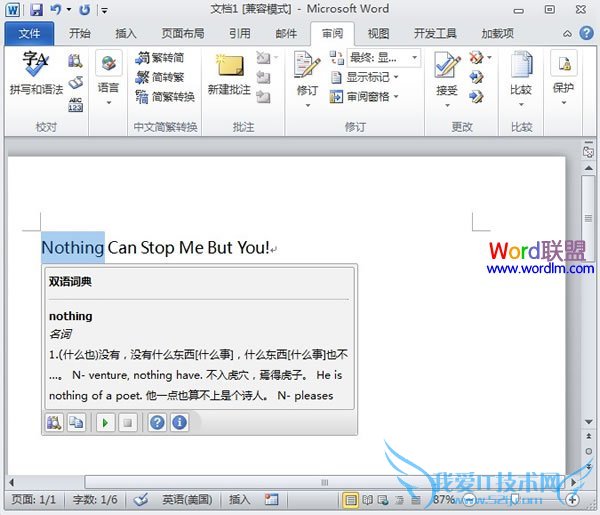Open the File tab
600x515 pixels.
29,33
